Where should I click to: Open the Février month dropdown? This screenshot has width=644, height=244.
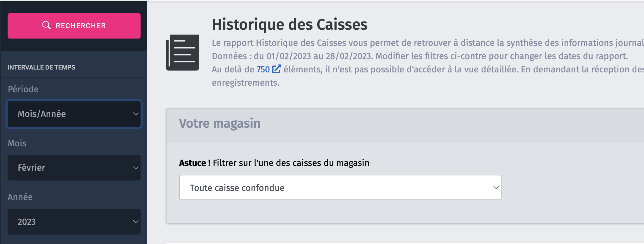tap(74, 168)
